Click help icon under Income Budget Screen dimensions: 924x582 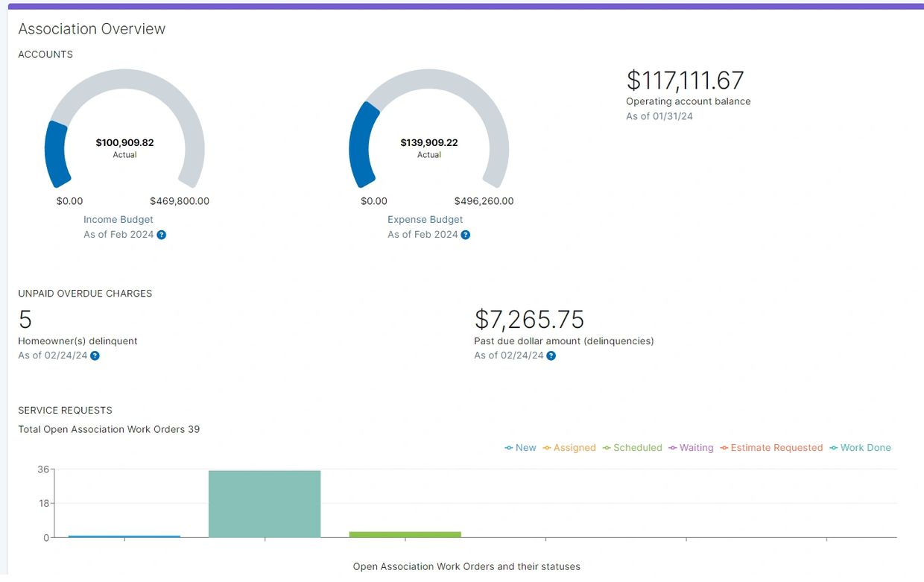[x=162, y=235]
